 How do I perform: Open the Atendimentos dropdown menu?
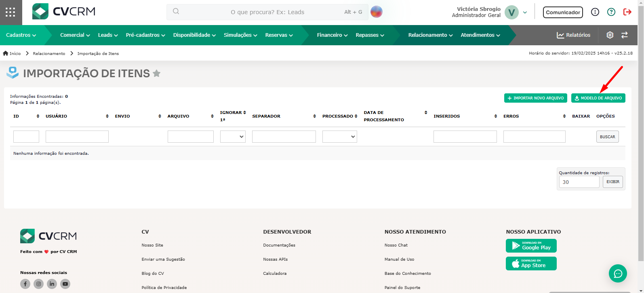480,35
